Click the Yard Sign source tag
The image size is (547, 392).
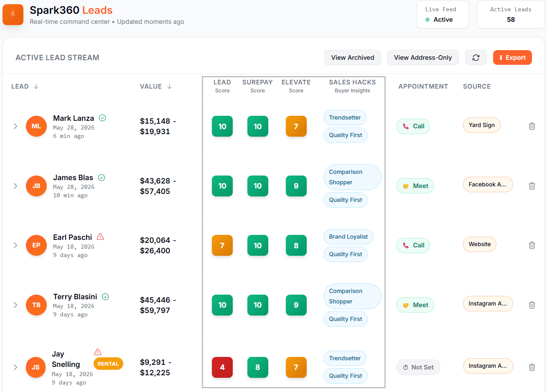tap(481, 125)
